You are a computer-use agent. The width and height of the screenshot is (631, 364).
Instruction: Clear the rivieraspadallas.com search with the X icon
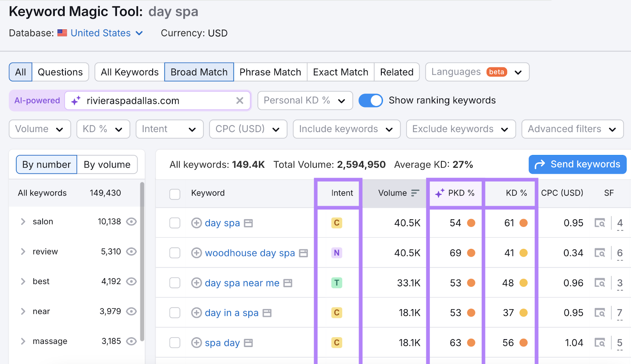(x=240, y=101)
